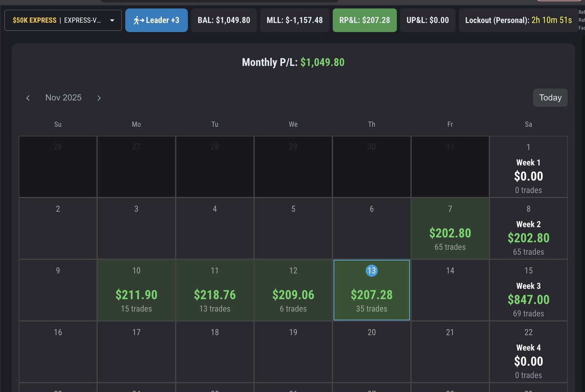Select the RP&L $207.28 status indicator
Screen dimensions: 585x392
click(365, 20)
